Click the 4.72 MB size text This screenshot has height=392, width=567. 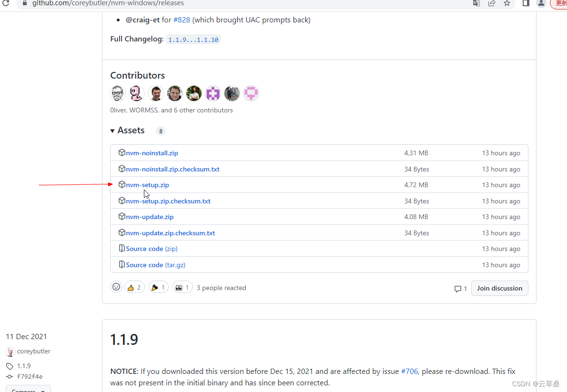pos(416,185)
